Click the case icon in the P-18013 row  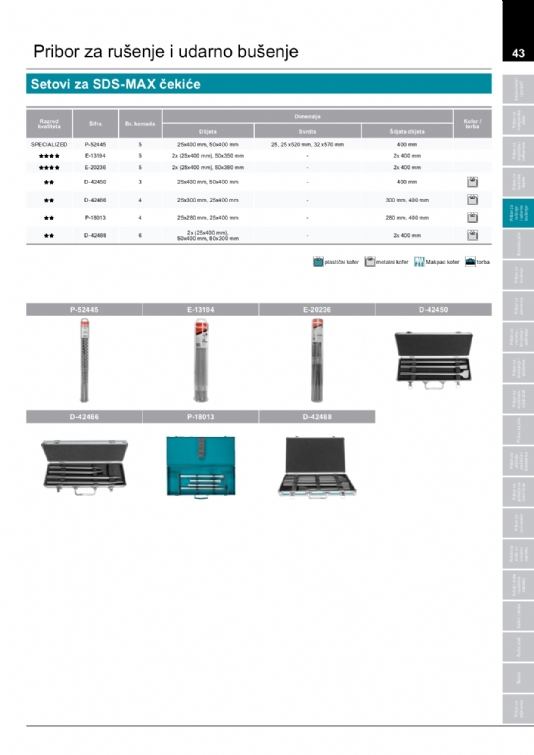point(472,218)
